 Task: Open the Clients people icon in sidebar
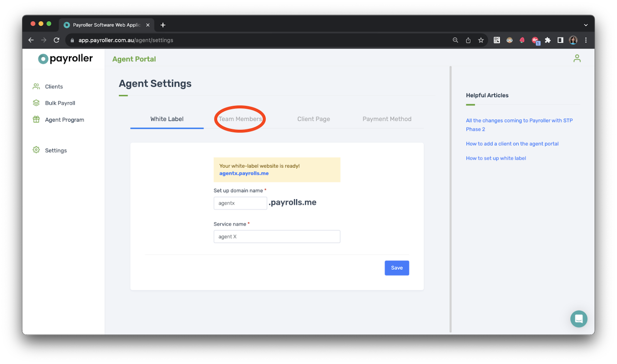[36, 86]
